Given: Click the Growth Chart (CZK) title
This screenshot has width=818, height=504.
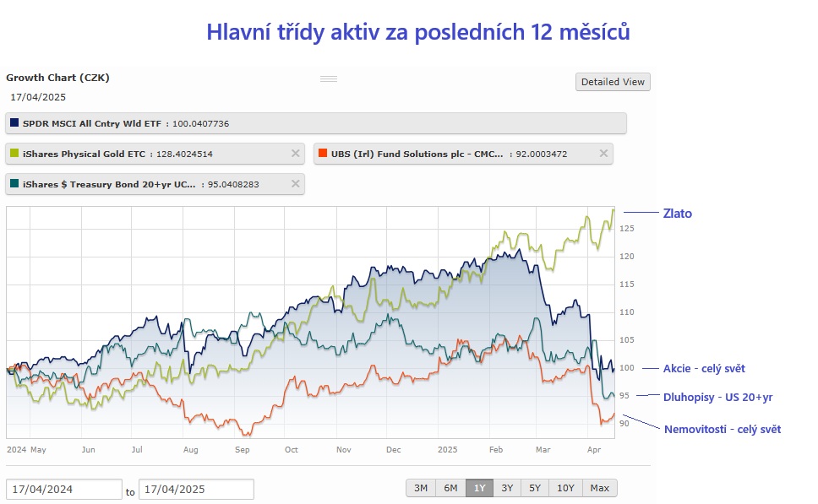Looking at the screenshot, I should click(x=57, y=78).
